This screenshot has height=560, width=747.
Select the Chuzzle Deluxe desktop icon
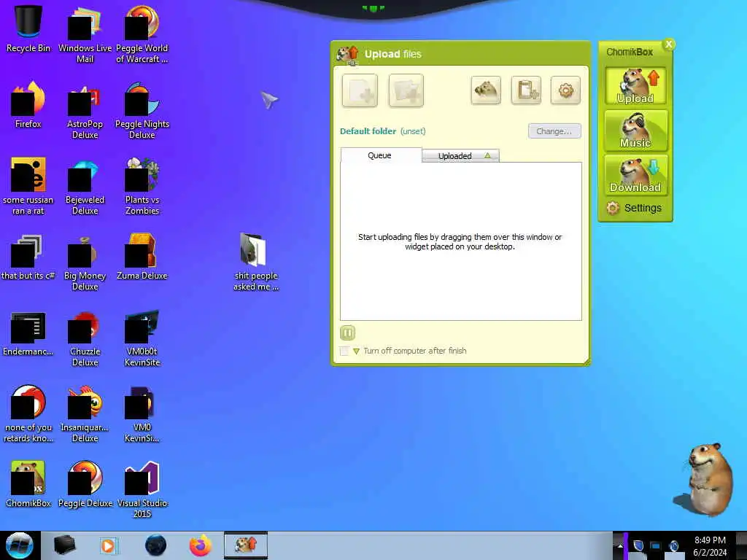pyautogui.click(x=85, y=338)
